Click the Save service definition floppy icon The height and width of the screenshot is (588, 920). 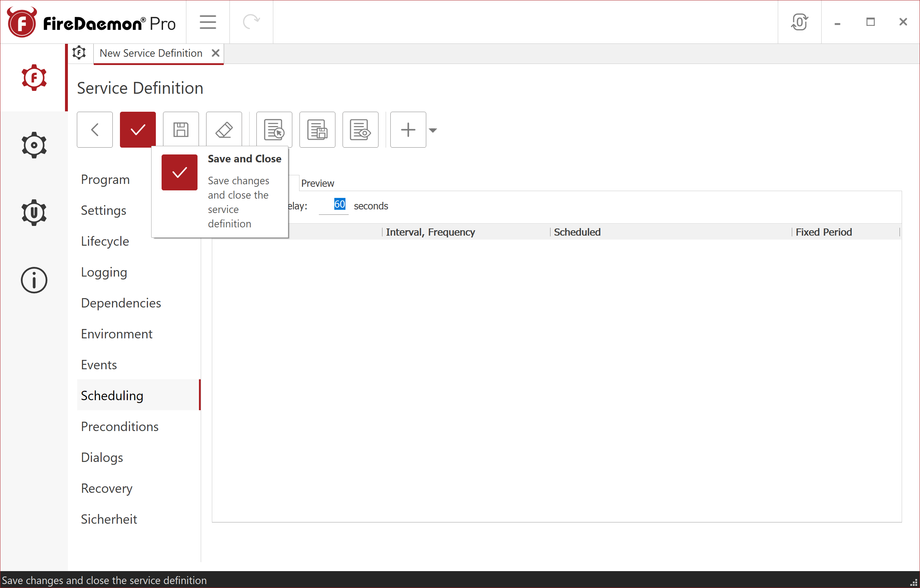point(181,130)
